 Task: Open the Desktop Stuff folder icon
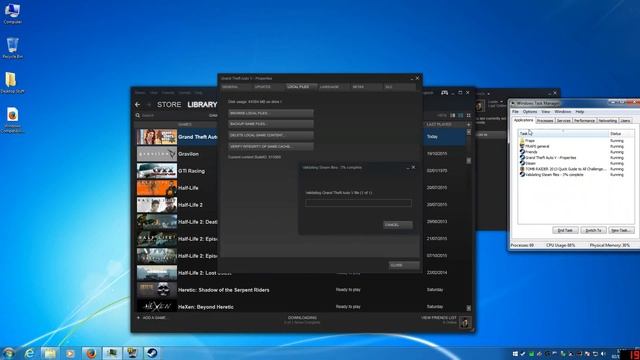click(12, 83)
